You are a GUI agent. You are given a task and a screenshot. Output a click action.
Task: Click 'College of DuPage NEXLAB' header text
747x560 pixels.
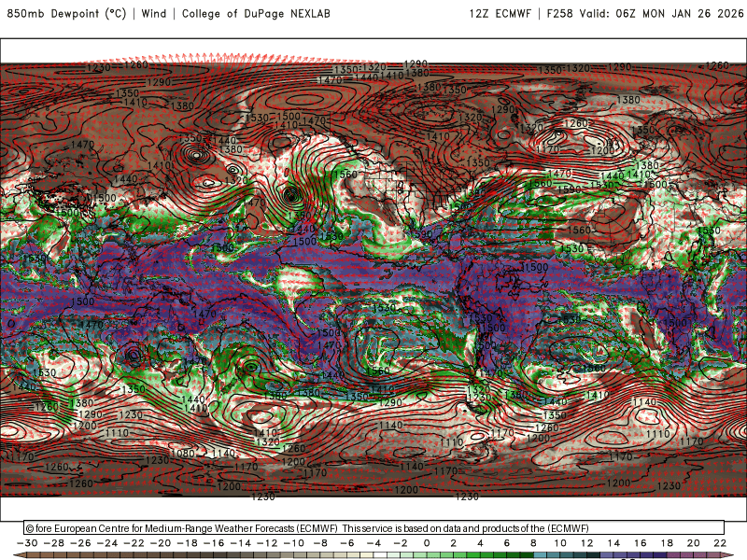pyautogui.click(x=256, y=13)
